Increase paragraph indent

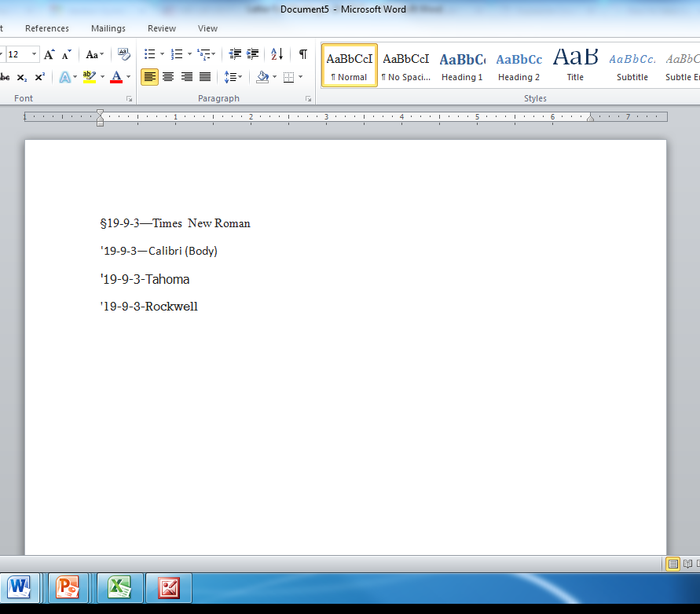pyautogui.click(x=253, y=54)
